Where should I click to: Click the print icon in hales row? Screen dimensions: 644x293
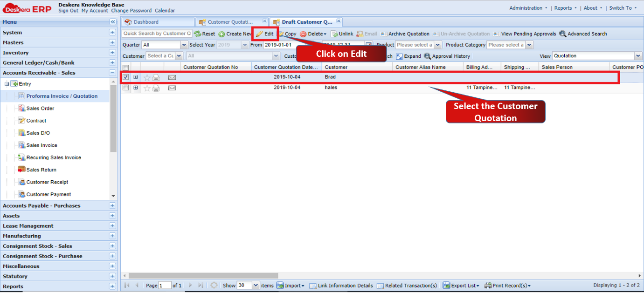tap(156, 88)
